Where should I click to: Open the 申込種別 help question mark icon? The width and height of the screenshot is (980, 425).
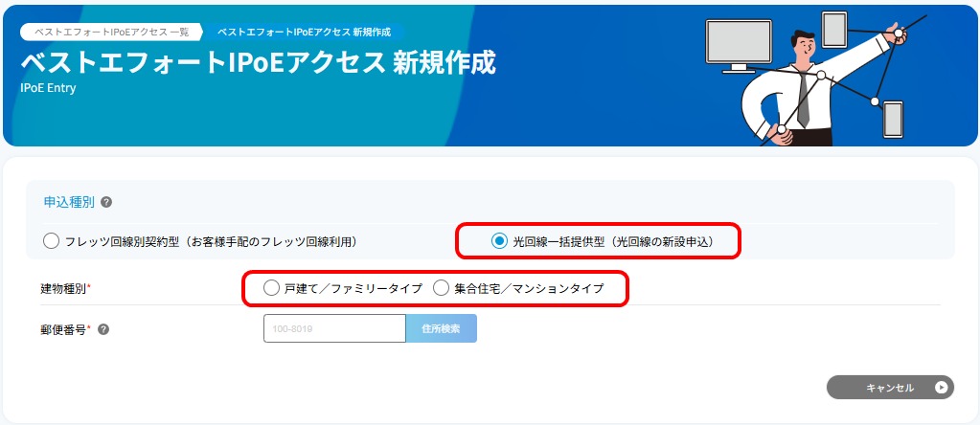pyautogui.click(x=106, y=202)
